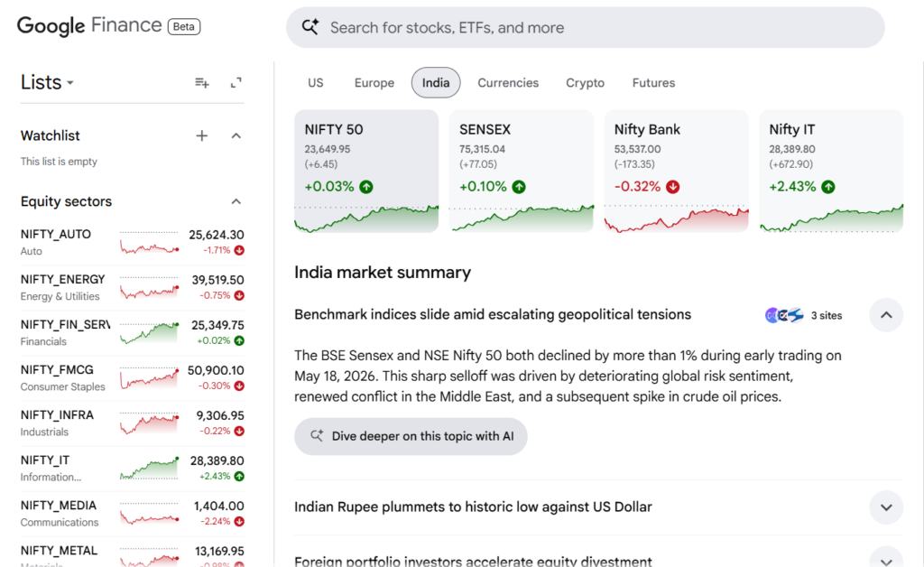
Task: Click the green up arrow beside NIFTY_IT sector
Action: pos(239,476)
